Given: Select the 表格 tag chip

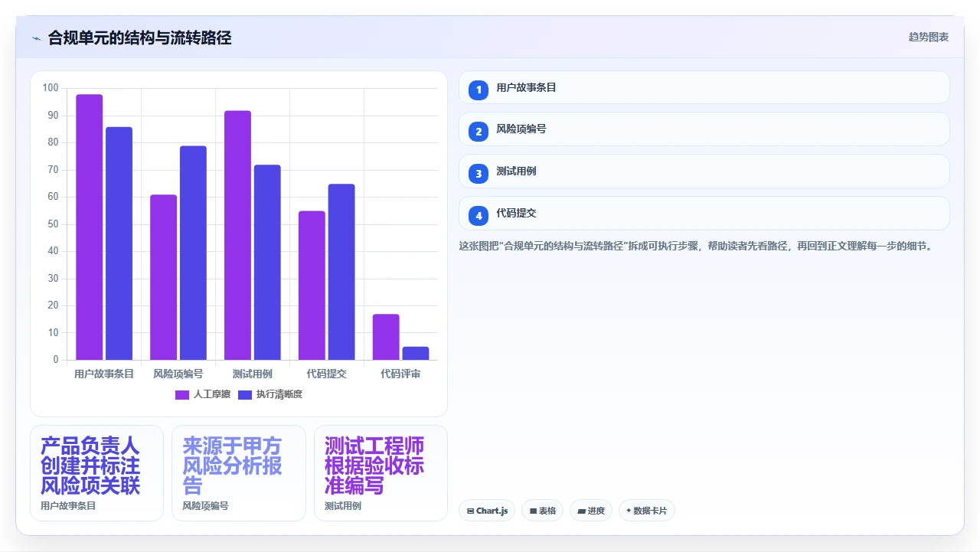Looking at the screenshot, I should (x=543, y=511).
